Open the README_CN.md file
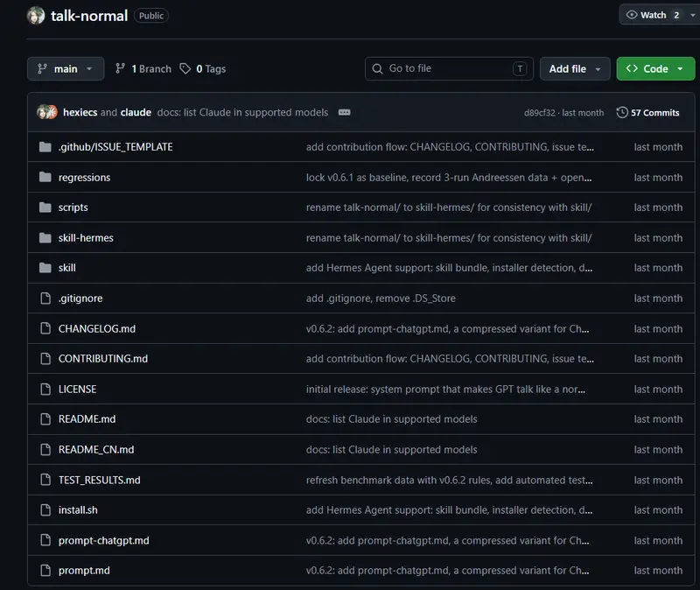700x590 pixels. pos(96,449)
